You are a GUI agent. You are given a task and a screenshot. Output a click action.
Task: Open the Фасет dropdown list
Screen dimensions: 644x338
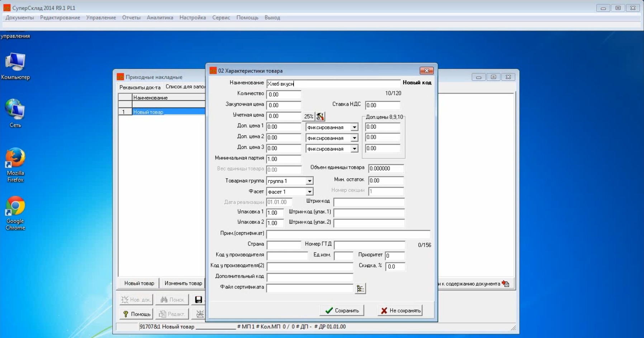tap(309, 192)
